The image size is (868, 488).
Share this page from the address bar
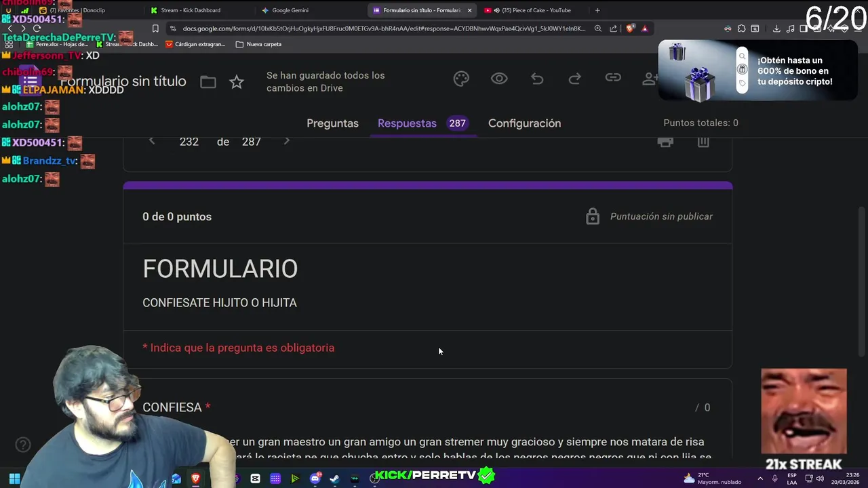point(614,28)
